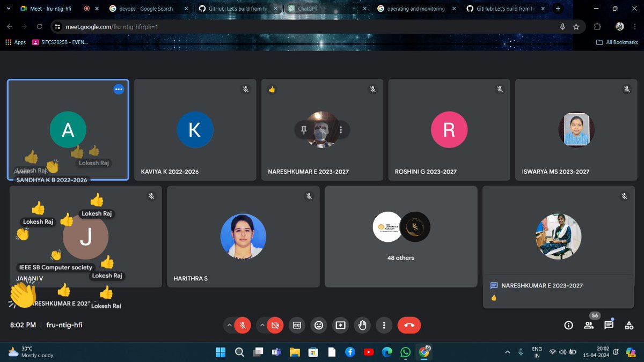Screen dimensions: 644x362
Task: Open Windows taskbar search
Action: 239,352
